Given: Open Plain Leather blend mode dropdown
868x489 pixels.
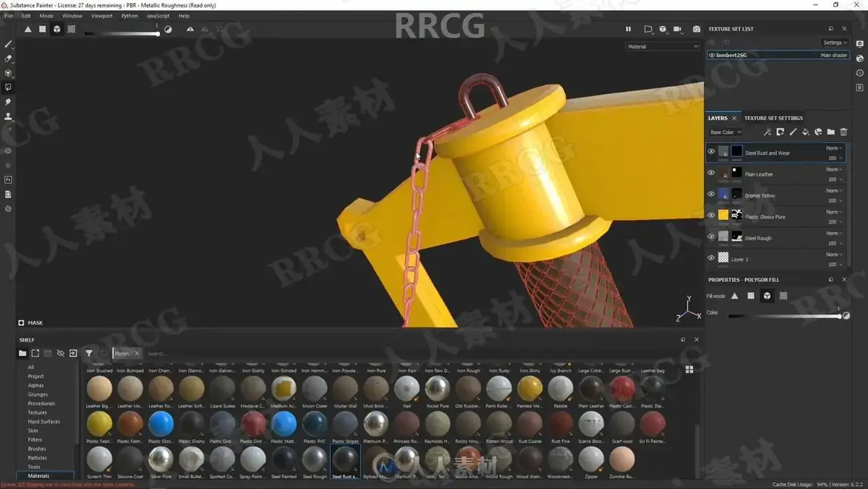Looking at the screenshot, I should point(834,169).
